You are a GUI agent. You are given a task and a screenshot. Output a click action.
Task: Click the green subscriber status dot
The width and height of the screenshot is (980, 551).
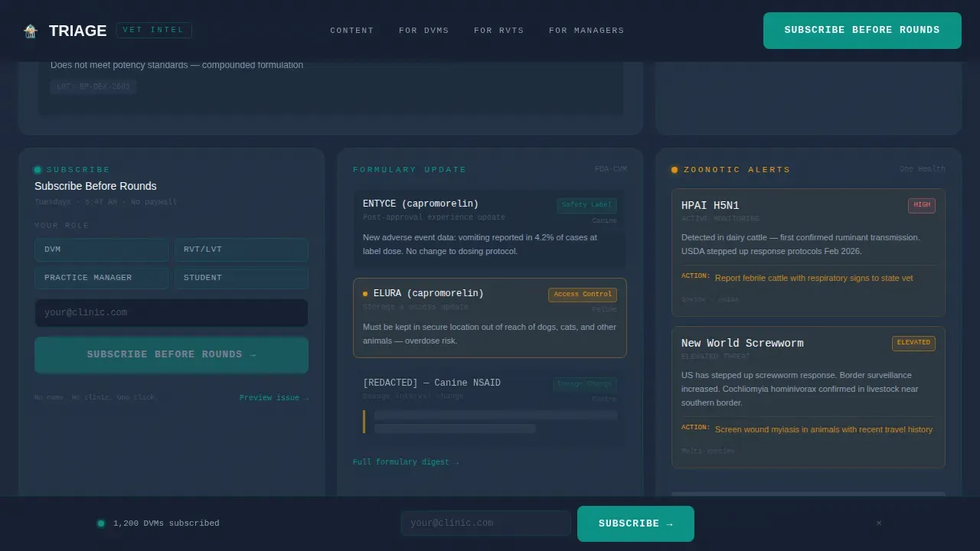(100, 523)
